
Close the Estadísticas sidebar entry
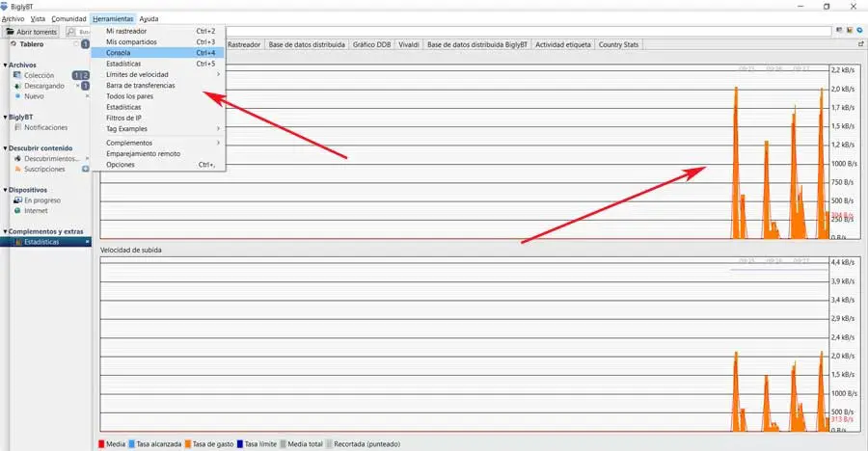point(88,242)
